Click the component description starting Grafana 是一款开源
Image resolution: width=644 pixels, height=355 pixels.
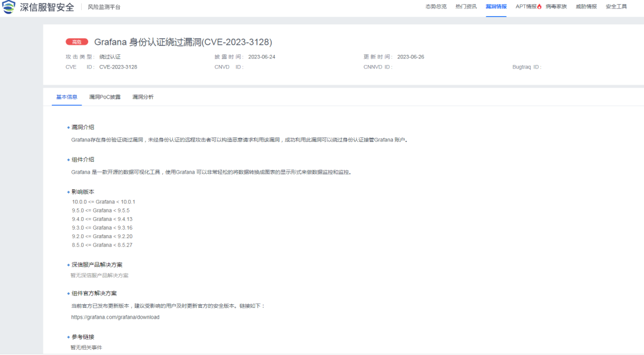click(212, 172)
